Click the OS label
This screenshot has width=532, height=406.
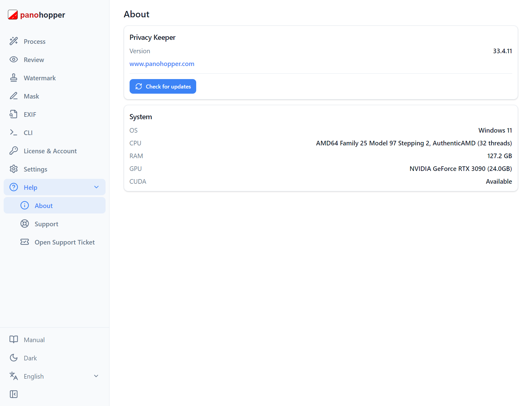tap(134, 130)
